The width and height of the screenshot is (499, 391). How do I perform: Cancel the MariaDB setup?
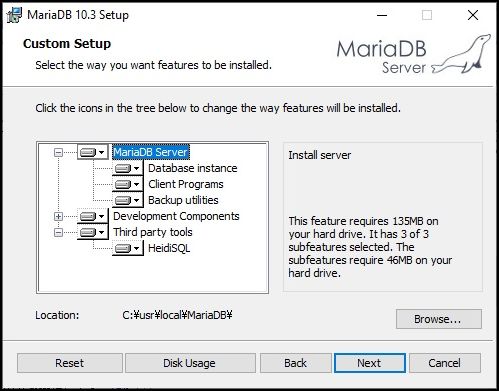click(445, 363)
